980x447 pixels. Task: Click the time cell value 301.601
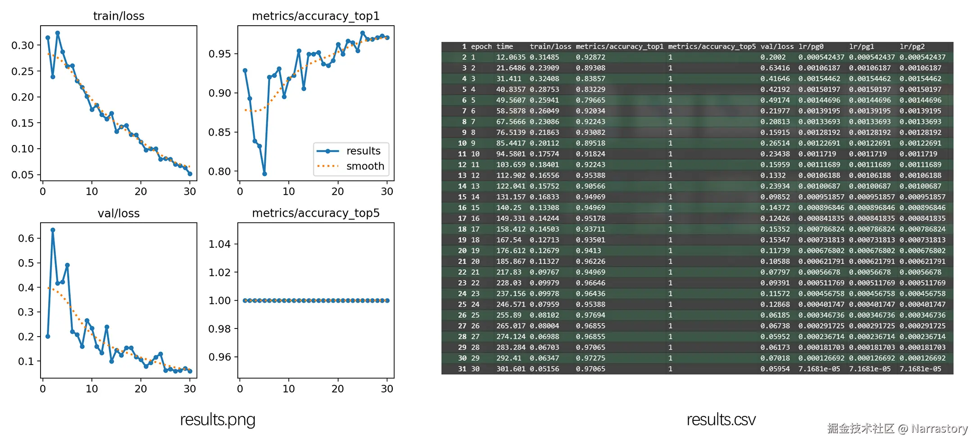coord(511,369)
